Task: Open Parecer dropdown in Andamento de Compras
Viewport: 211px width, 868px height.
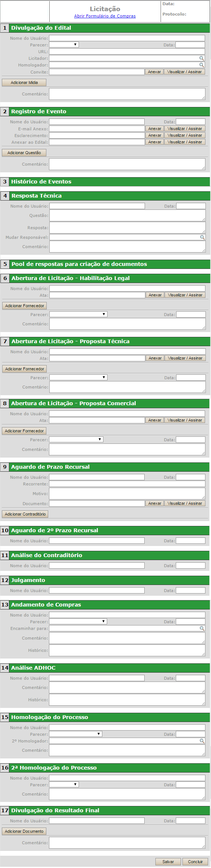Action: pyautogui.click(x=78, y=622)
